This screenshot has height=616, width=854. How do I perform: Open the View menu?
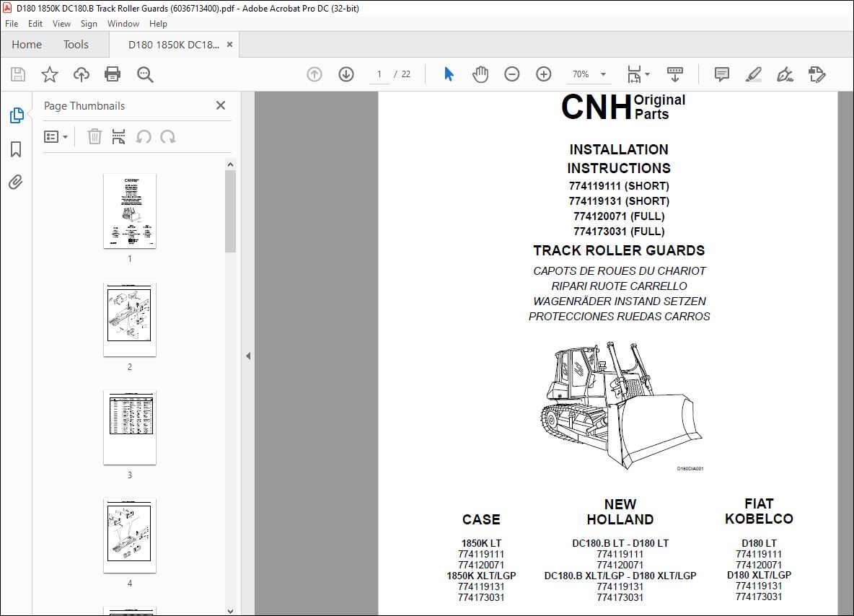click(x=61, y=23)
